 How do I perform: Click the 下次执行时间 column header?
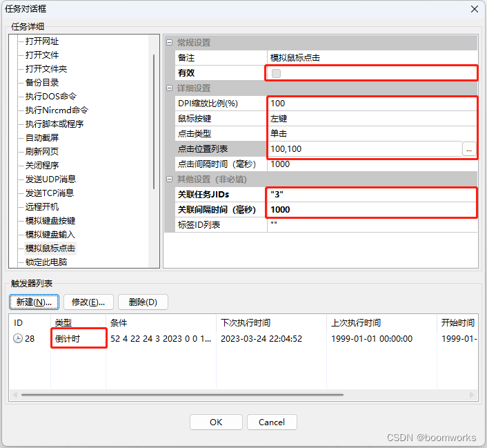click(271, 322)
